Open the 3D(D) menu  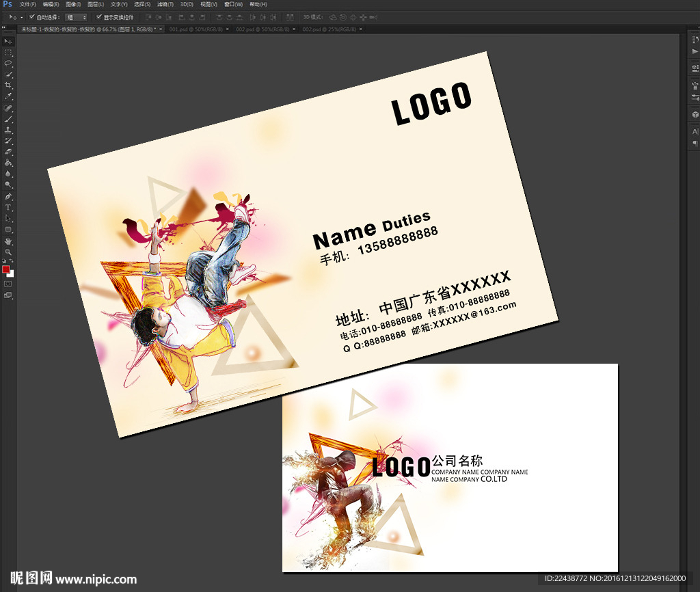[x=187, y=5]
